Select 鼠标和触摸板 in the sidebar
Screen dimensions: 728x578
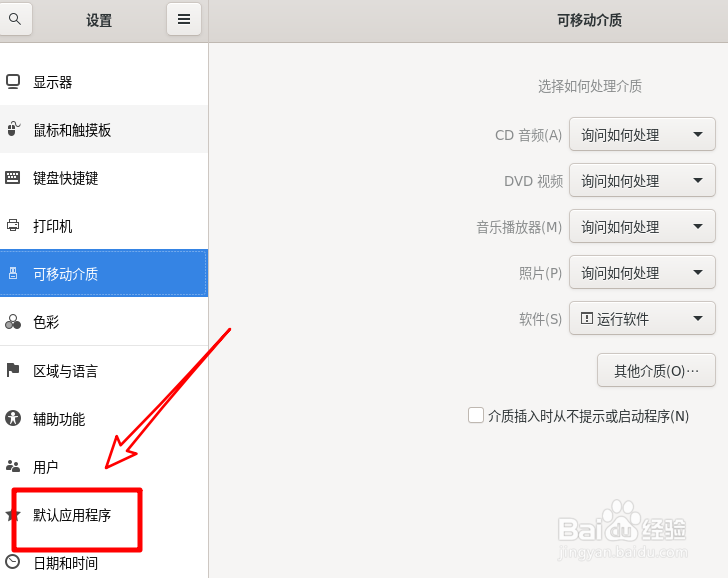pyautogui.click(x=104, y=130)
